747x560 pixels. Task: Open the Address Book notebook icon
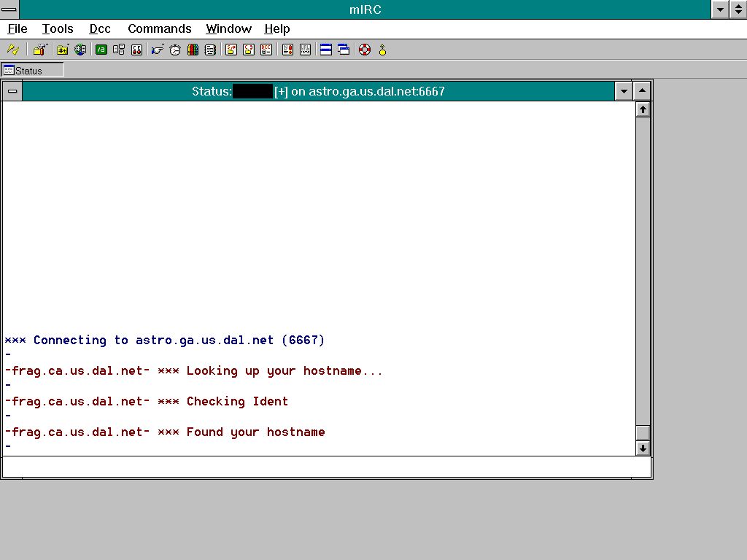(210, 50)
